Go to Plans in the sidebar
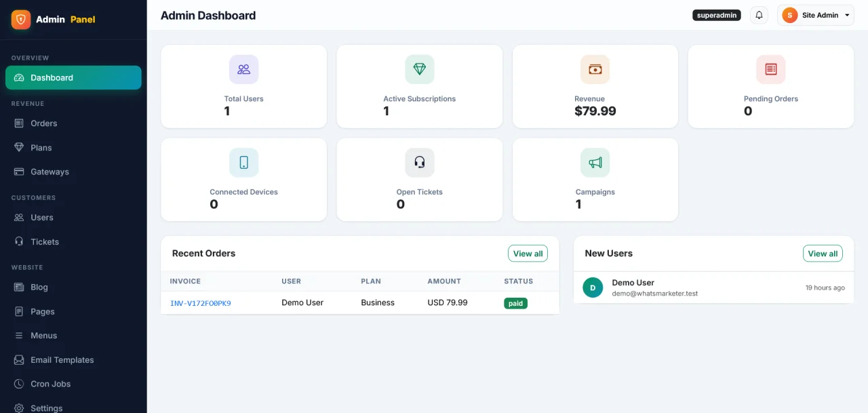 click(73, 147)
